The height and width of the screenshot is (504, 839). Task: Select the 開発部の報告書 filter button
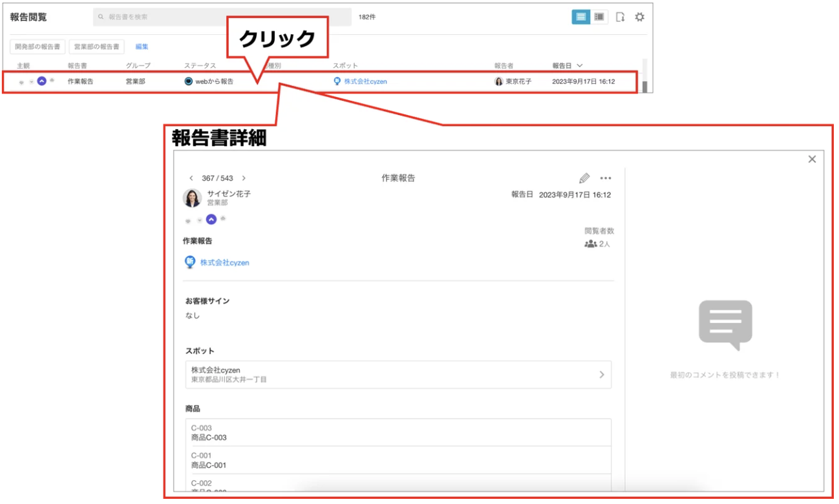point(37,47)
